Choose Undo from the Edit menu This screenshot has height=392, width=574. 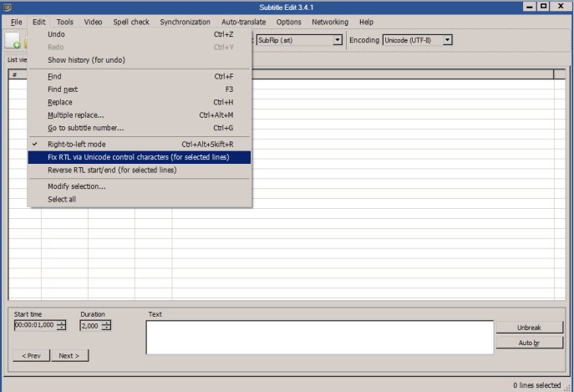[x=140, y=34]
